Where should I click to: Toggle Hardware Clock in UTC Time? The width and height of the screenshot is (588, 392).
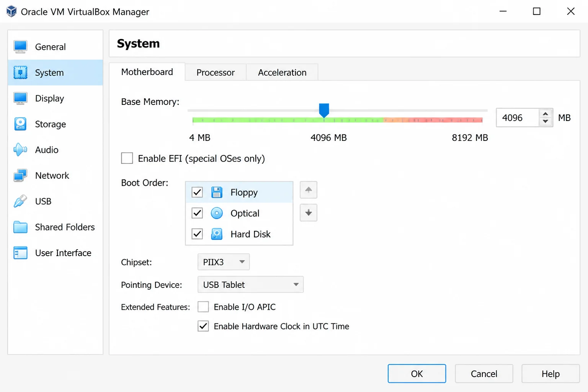(x=203, y=326)
